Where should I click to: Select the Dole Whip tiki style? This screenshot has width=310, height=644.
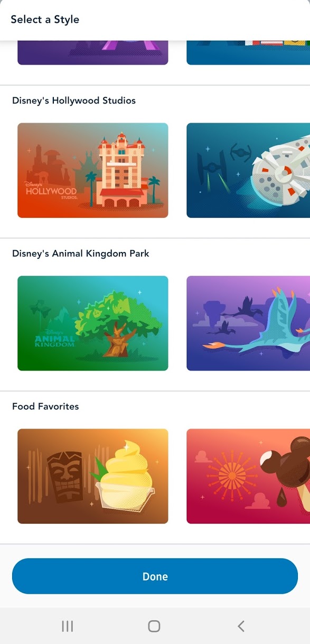coord(93,476)
